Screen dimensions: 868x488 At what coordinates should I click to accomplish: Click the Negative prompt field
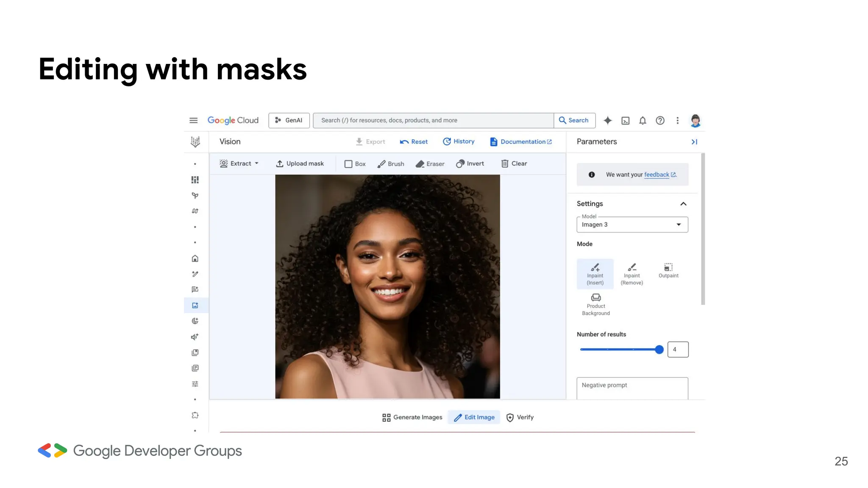pos(632,388)
